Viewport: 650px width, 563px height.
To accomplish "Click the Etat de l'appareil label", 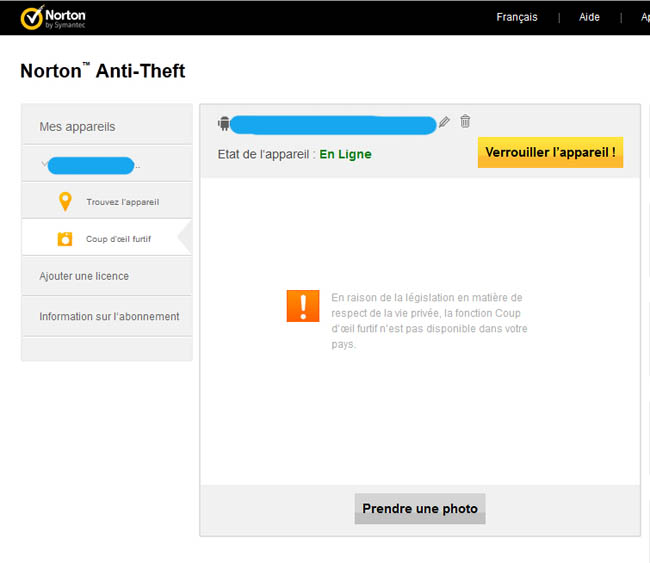I will point(267,154).
